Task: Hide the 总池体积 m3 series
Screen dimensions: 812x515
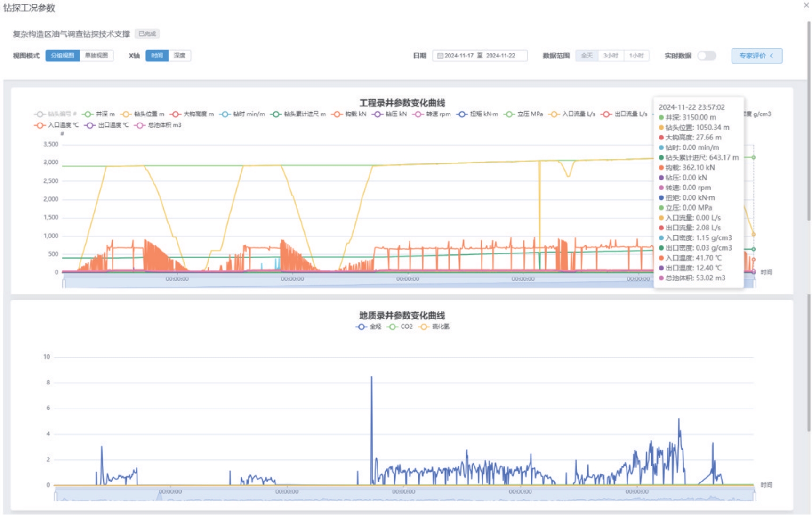Action: click(158, 125)
